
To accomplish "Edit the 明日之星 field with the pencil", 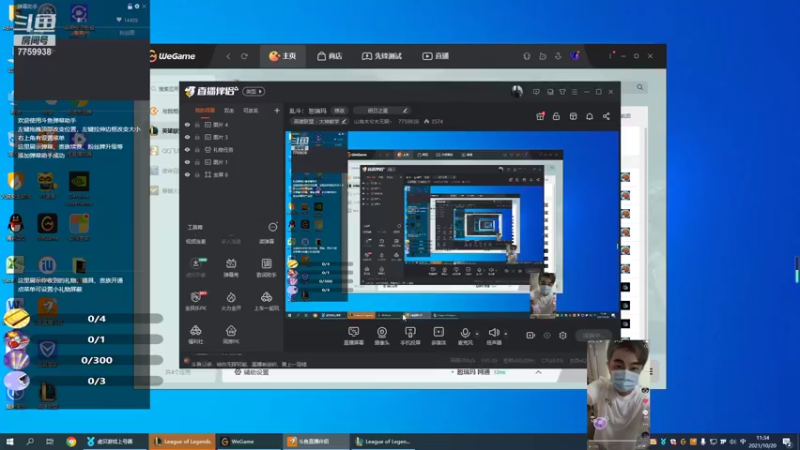I will coord(405,111).
